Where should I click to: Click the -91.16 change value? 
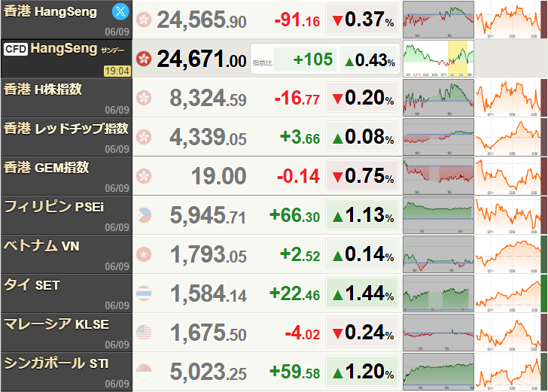pyautogui.click(x=297, y=20)
